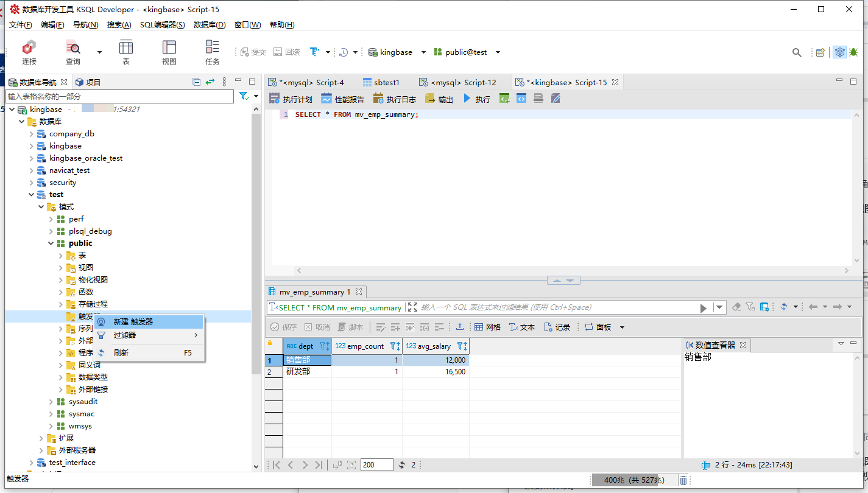Toggle link-with-editor arrows in database navigator
868x493 pixels.
[210, 82]
